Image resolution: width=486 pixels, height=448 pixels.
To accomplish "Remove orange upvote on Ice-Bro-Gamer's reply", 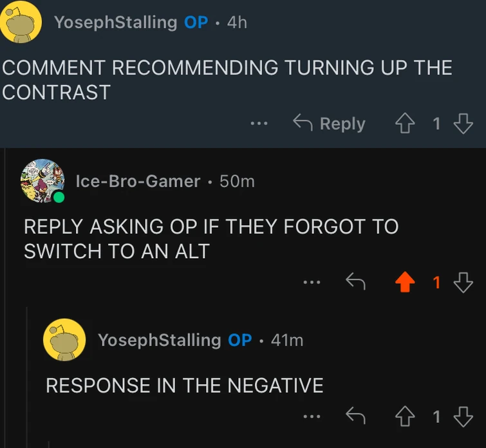I will pyautogui.click(x=405, y=282).
